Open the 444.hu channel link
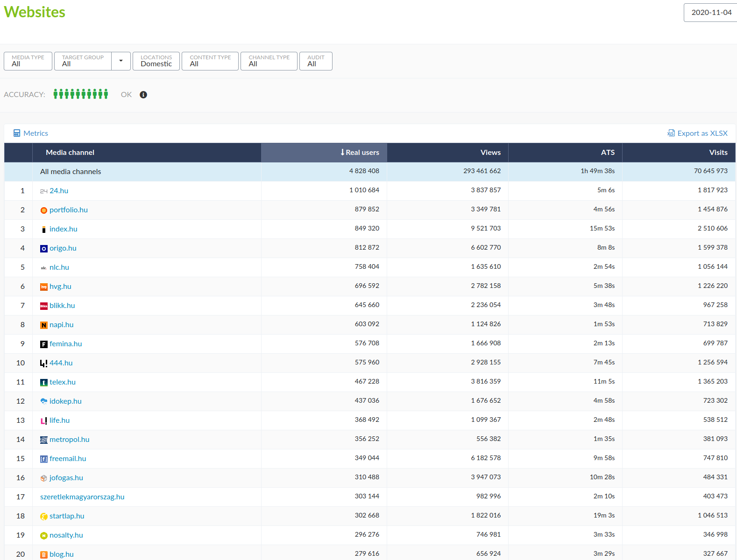 tap(61, 363)
